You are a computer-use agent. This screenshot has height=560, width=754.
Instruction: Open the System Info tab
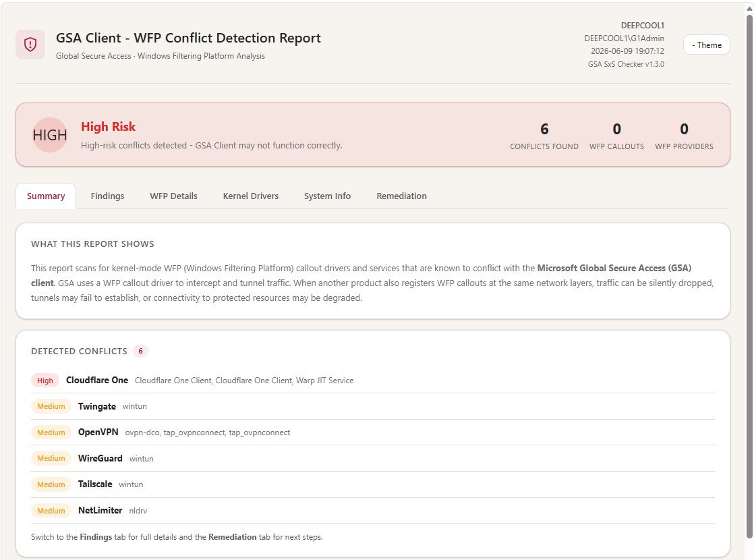[328, 196]
